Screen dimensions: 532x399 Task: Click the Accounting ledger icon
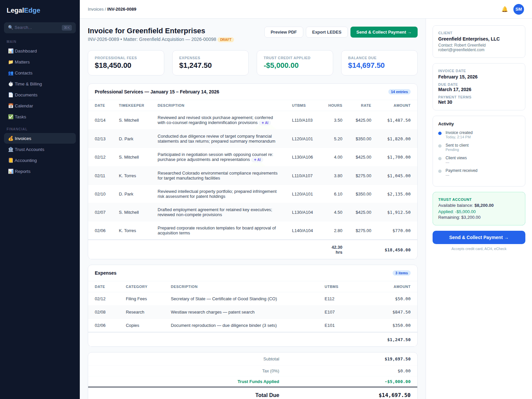pos(11,161)
